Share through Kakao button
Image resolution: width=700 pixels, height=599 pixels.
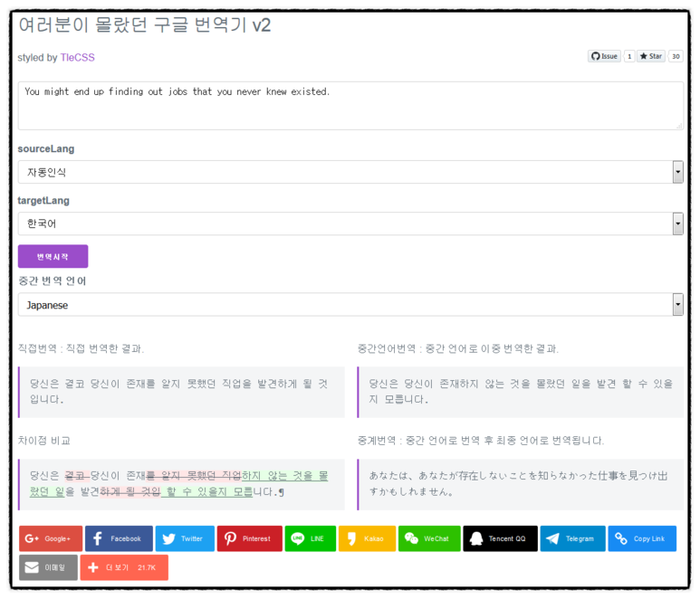click(x=367, y=538)
